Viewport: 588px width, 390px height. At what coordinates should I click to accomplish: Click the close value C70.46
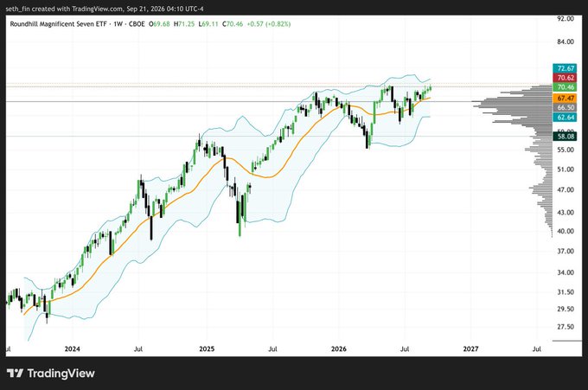click(233, 24)
